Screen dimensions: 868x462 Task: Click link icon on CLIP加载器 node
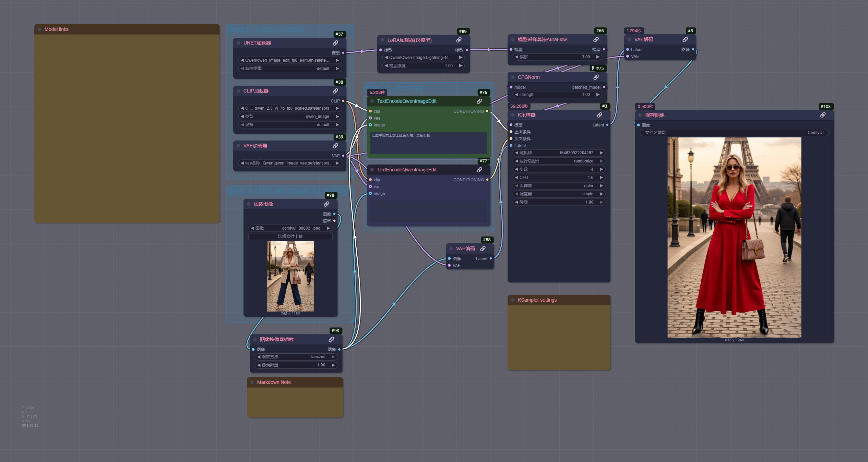[x=335, y=91]
